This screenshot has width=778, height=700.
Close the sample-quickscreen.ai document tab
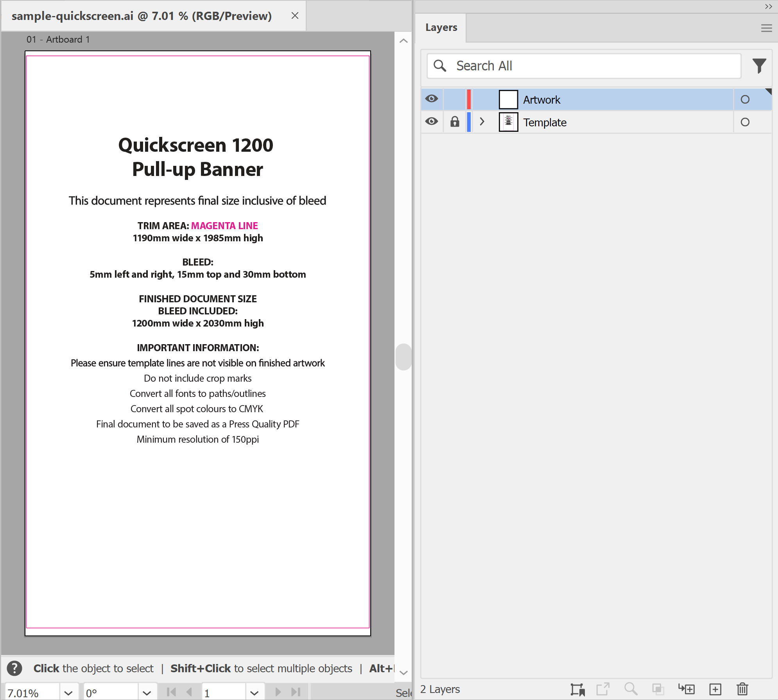[295, 16]
